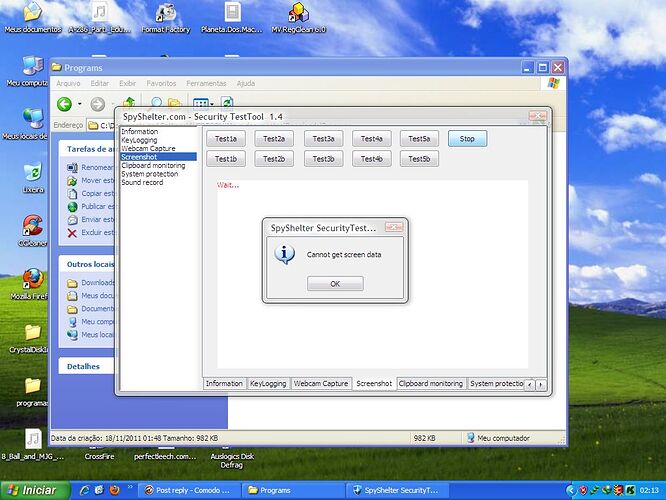The height and width of the screenshot is (500, 666).
Task: Run the Test2a button
Action: pos(274,138)
